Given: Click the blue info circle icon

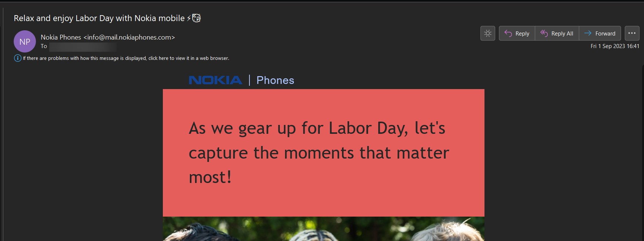Looking at the screenshot, I should [17, 58].
